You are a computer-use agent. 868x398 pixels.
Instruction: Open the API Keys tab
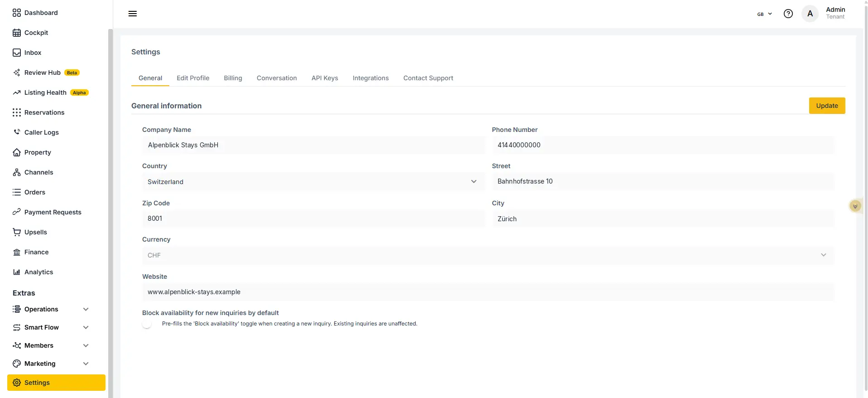coord(325,78)
